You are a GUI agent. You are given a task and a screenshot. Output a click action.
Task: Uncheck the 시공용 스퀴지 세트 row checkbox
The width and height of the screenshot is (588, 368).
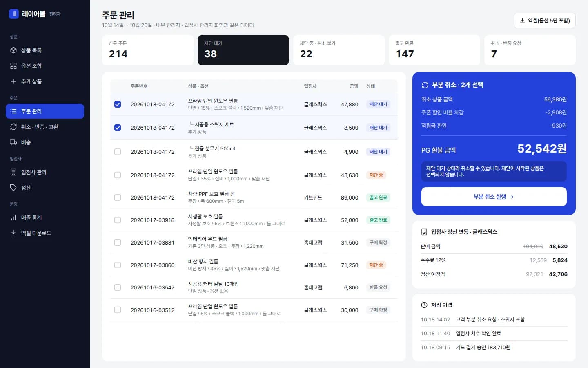coord(118,128)
